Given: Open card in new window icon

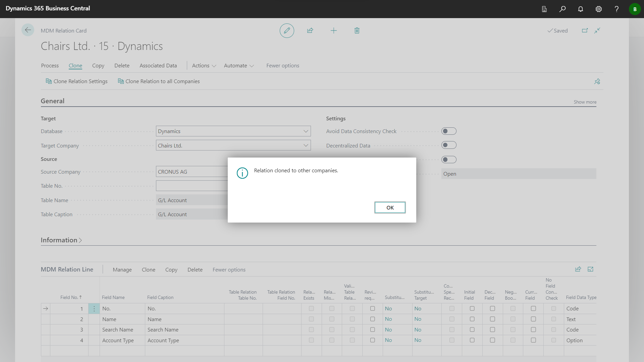Looking at the screenshot, I should 585,31.
